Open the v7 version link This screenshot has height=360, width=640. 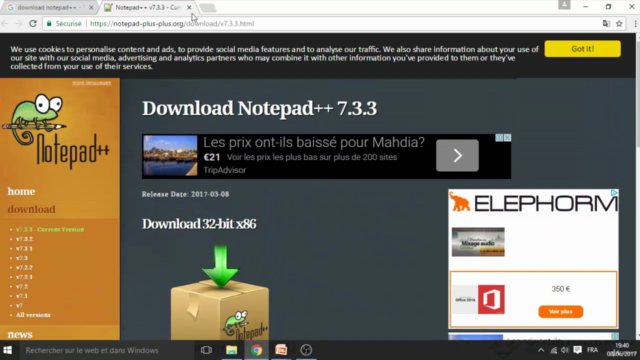tap(19, 305)
